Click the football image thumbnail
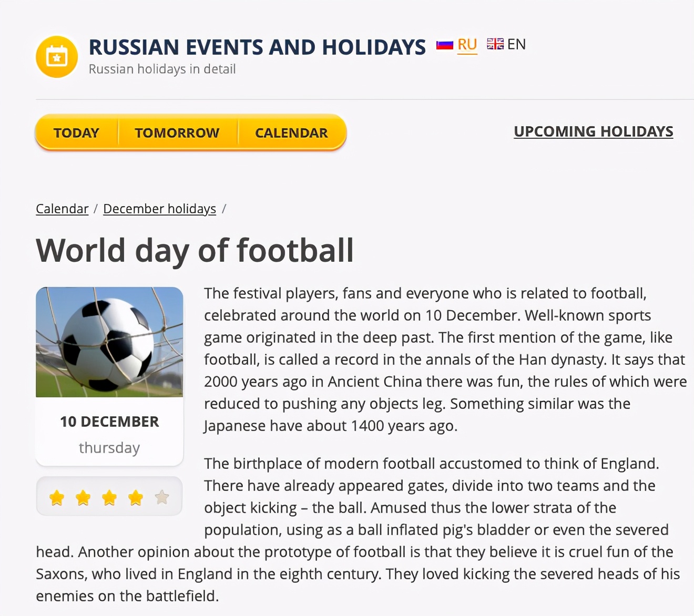 [109, 342]
